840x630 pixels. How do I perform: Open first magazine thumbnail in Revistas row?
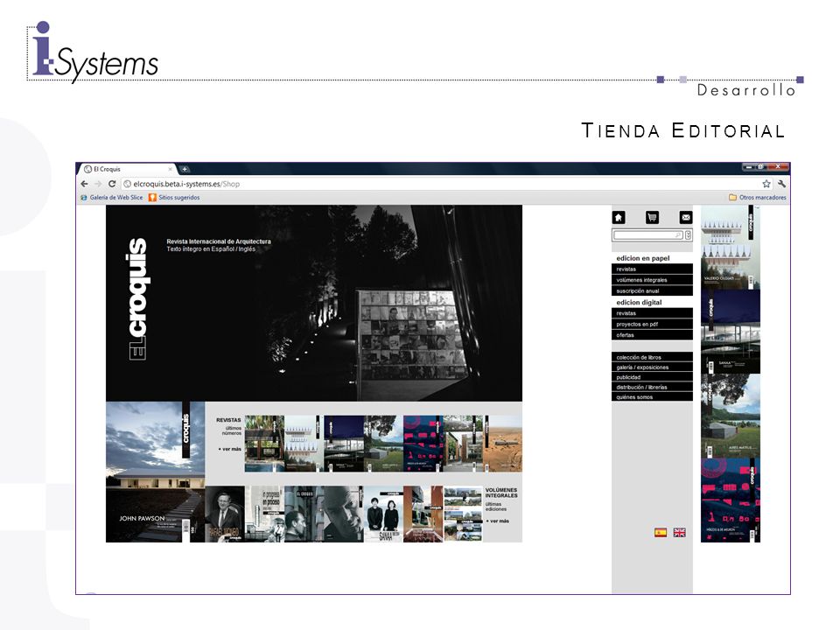(x=264, y=444)
